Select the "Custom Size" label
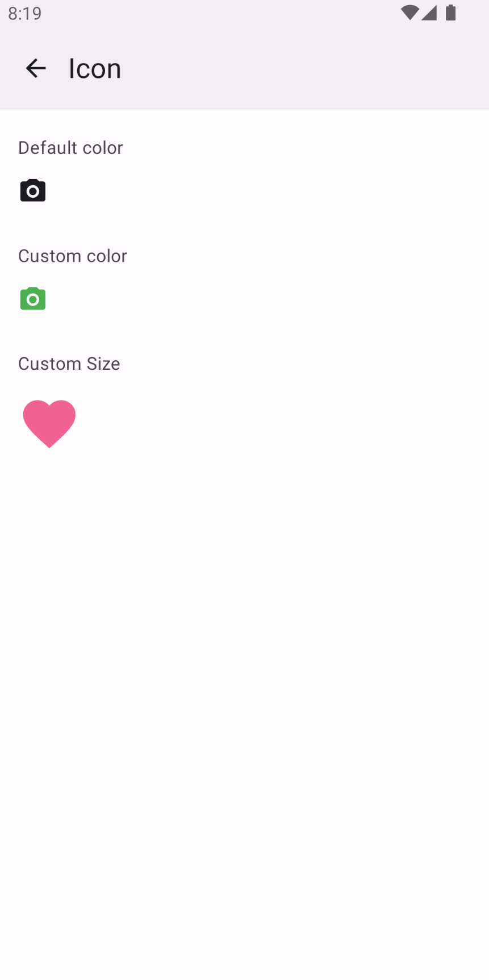 [69, 364]
